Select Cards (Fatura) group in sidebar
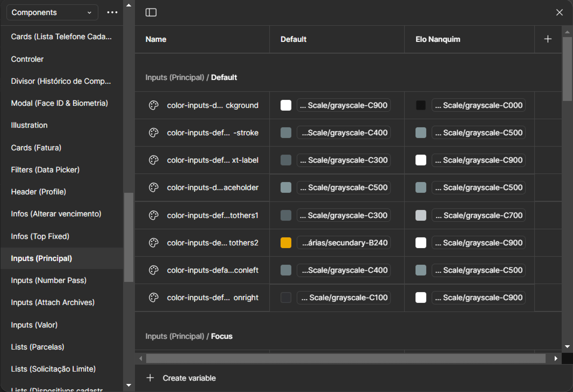The image size is (573, 392). tap(36, 148)
